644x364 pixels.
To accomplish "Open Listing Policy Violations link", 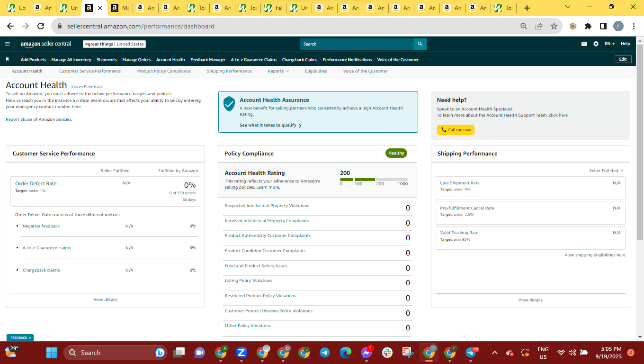I will pyautogui.click(x=249, y=281).
